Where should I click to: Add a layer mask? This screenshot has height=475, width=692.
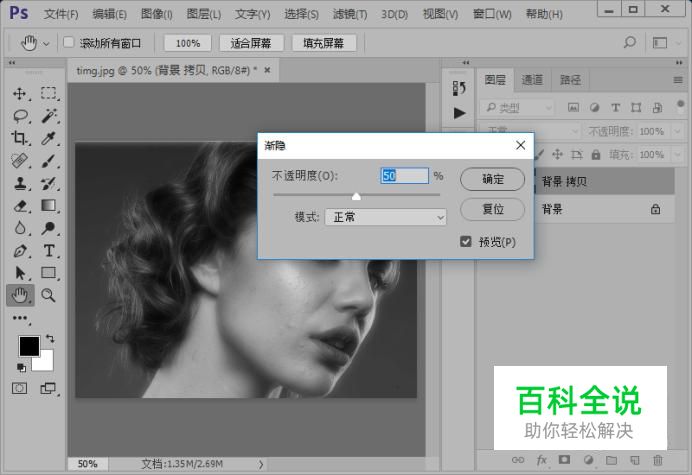point(564,460)
